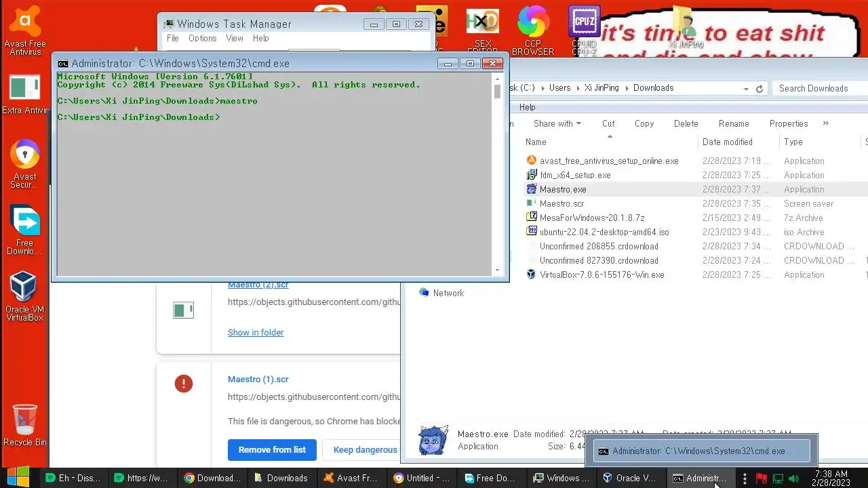This screenshot has height=488, width=868.
Task: Click the cmd.exe taskbar preview thumbnail
Action: [x=702, y=451]
